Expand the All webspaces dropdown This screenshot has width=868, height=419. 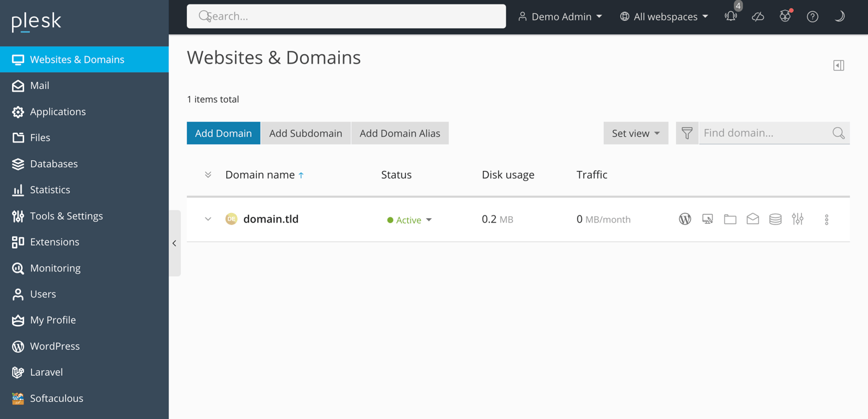click(x=663, y=17)
